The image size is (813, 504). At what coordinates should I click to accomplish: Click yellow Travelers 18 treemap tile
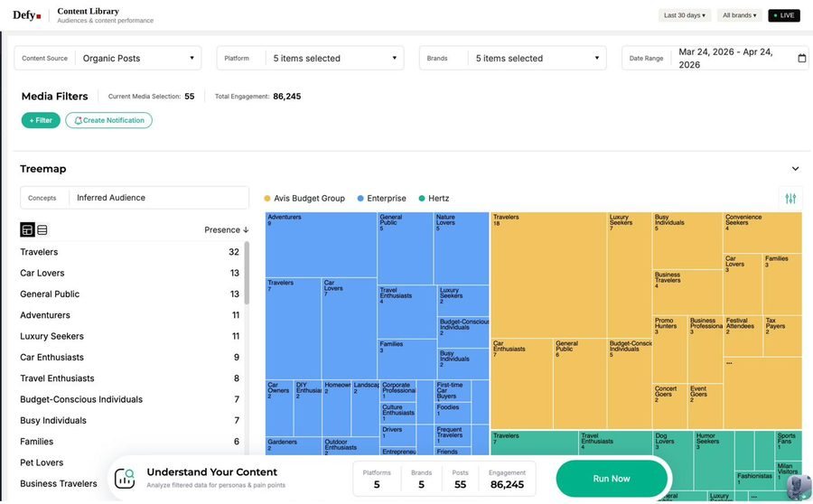(x=548, y=275)
